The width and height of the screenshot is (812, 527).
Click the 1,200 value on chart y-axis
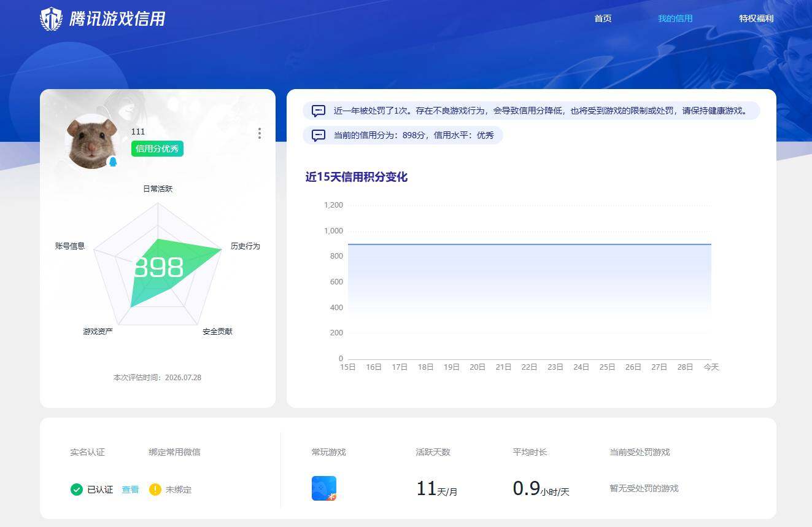coord(334,205)
